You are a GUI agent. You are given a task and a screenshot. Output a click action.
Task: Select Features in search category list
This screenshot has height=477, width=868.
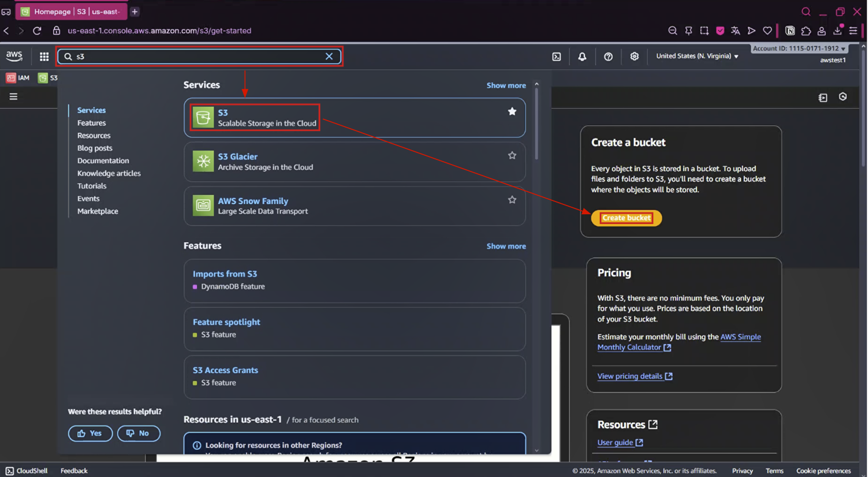tap(91, 123)
